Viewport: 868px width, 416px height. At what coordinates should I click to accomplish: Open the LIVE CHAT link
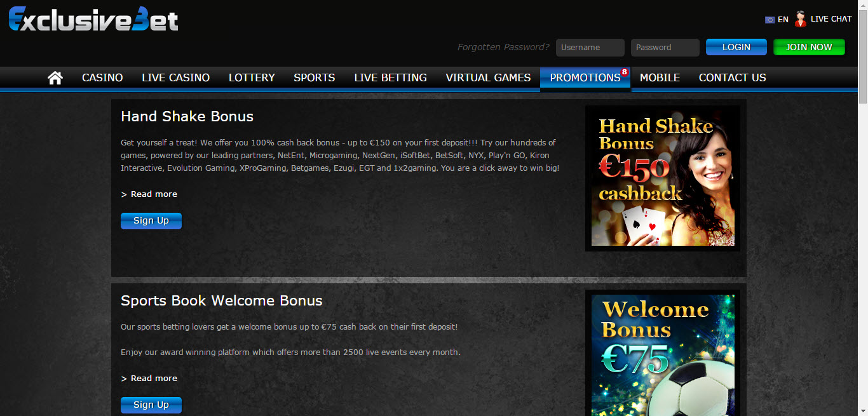click(x=831, y=19)
